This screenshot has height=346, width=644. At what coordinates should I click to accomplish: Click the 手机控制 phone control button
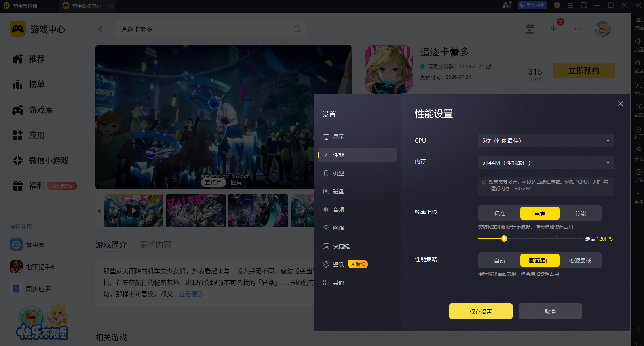(x=532, y=5)
